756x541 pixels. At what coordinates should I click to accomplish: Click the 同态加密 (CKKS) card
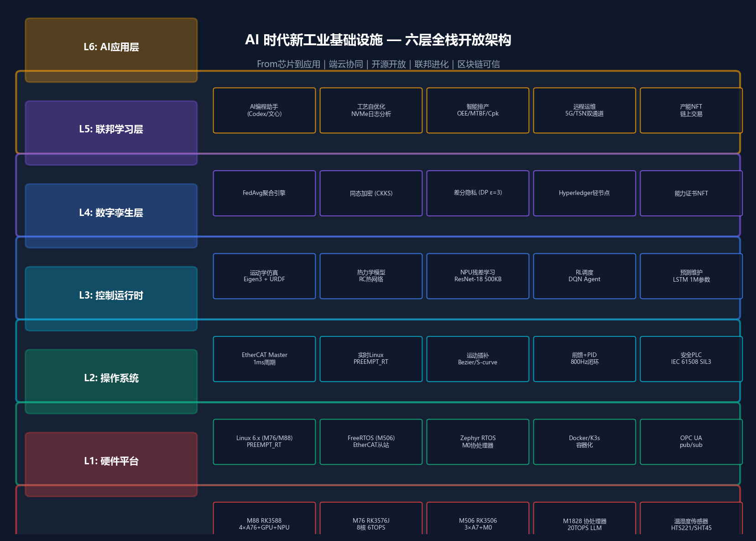click(371, 193)
